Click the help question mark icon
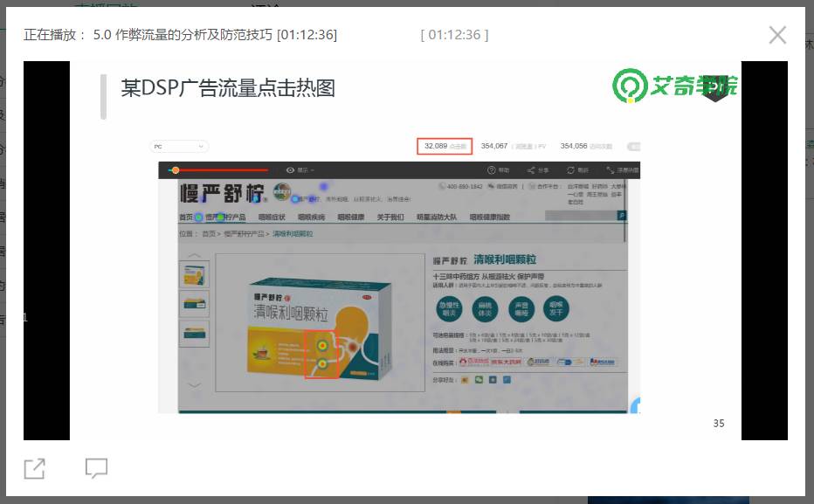 491,169
